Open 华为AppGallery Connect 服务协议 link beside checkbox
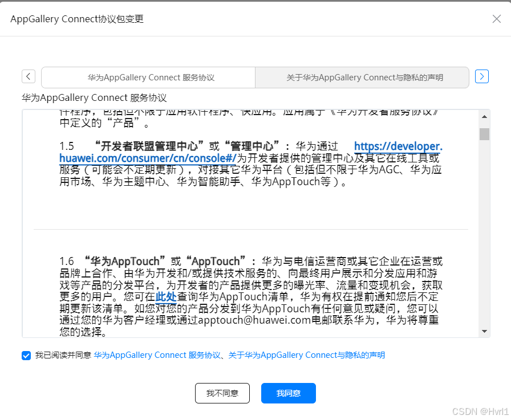 click(157, 355)
